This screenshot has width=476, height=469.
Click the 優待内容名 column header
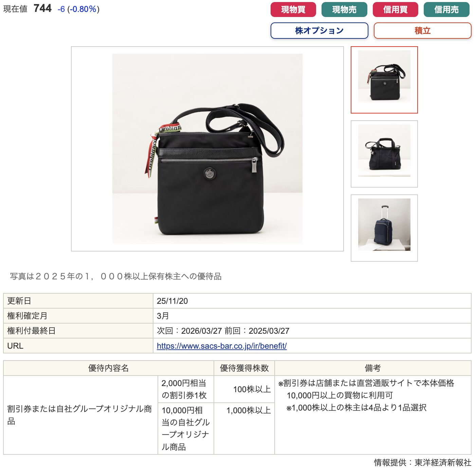[109, 368]
